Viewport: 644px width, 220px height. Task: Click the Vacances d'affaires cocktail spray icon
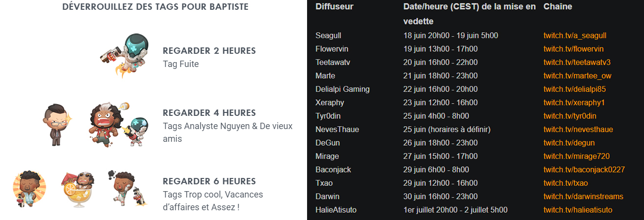pyautogui.click(x=77, y=188)
